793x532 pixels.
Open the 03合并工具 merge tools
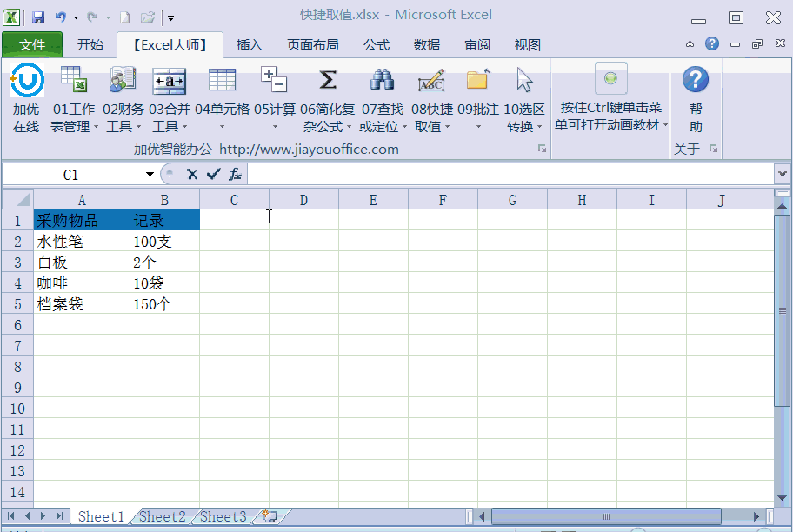coord(170,97)
